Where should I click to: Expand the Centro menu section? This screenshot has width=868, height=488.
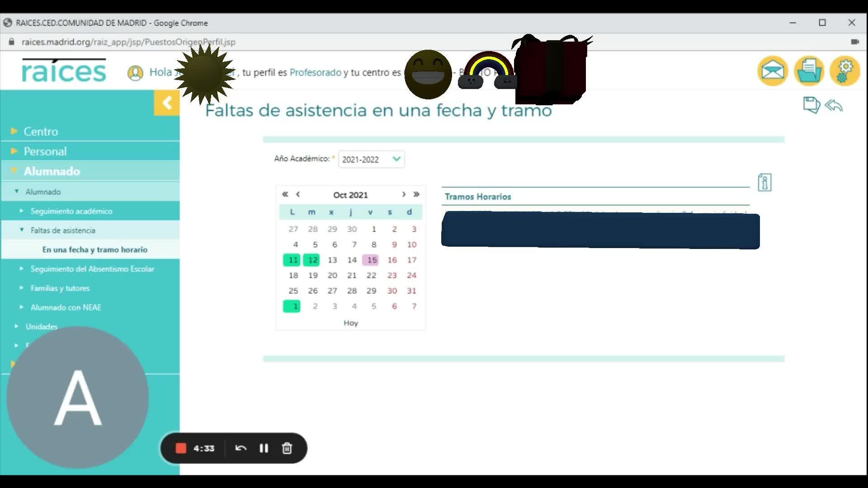click(x=41, y=131)
